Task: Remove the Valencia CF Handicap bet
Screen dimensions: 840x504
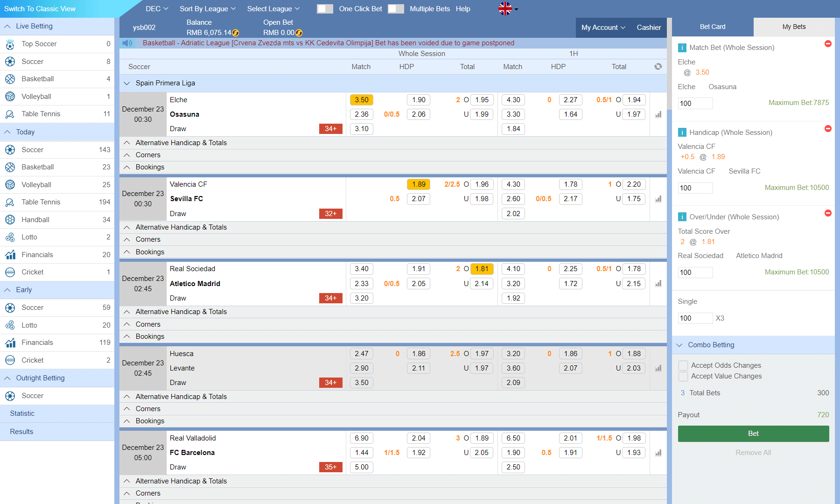Action: pyautogui.click(x=828, y=129)
